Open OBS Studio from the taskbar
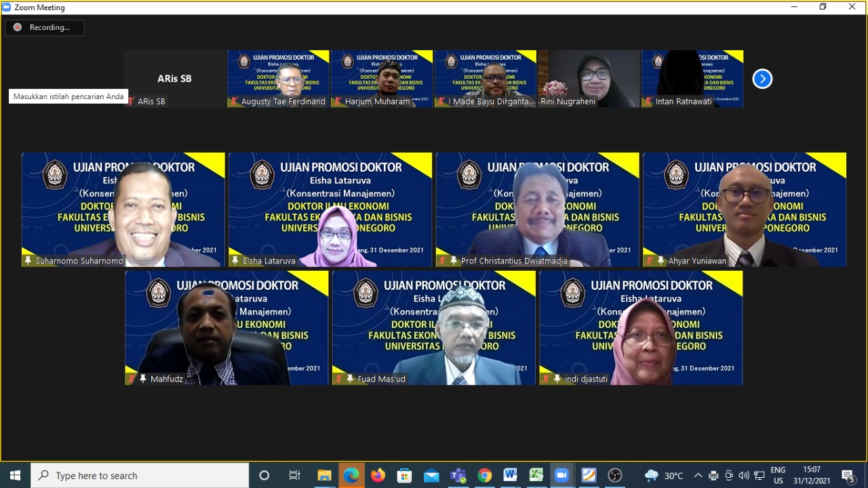 615,475
